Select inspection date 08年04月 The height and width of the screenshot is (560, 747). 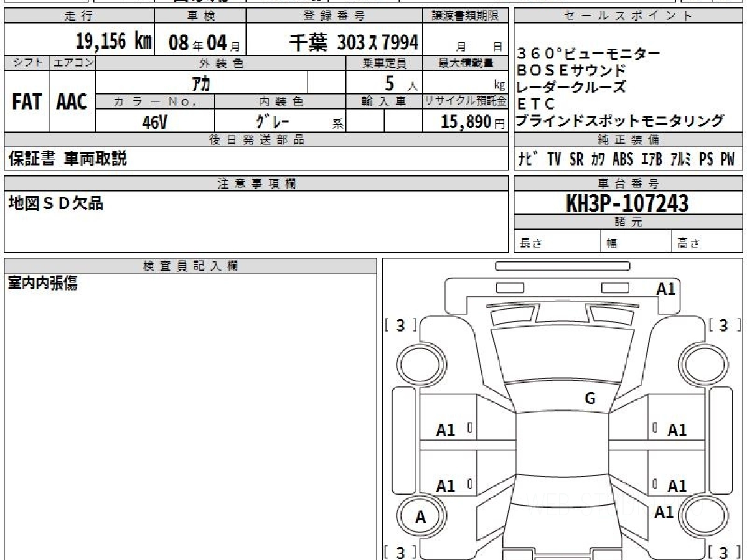pos(204,43)
